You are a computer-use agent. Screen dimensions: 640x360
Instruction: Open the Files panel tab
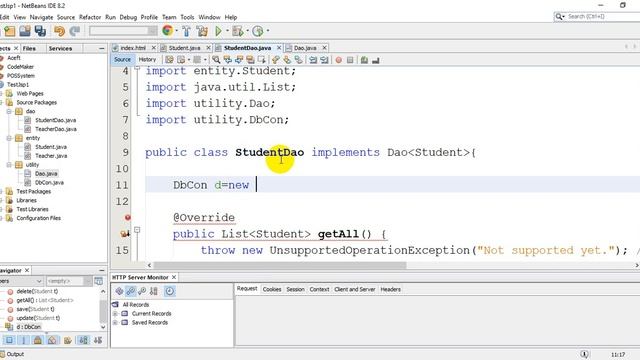tap(29, 49)
